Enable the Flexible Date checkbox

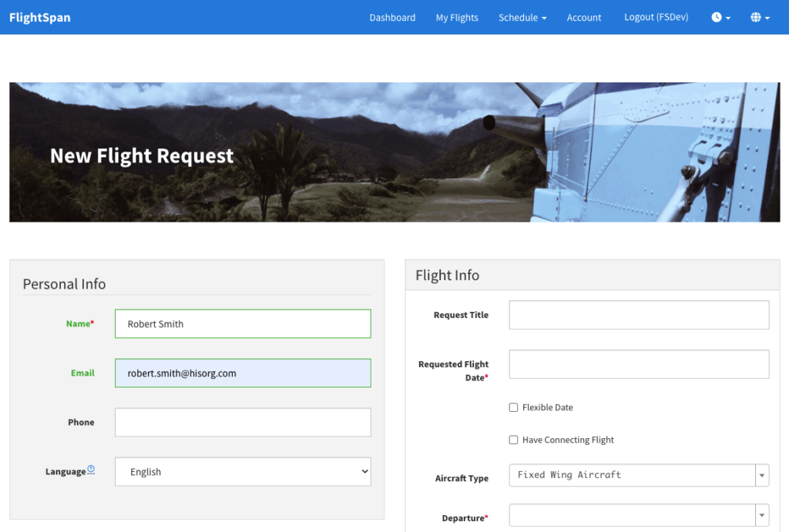coord(513,407)
